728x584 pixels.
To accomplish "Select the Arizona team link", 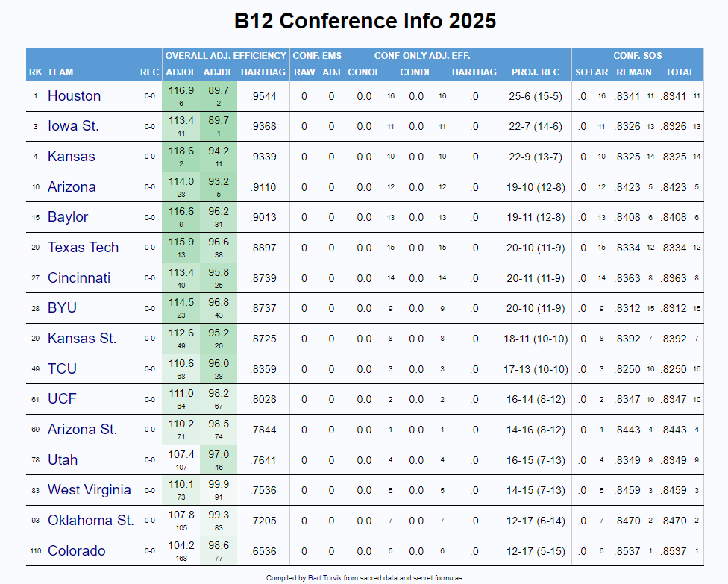I will point(72,187).
